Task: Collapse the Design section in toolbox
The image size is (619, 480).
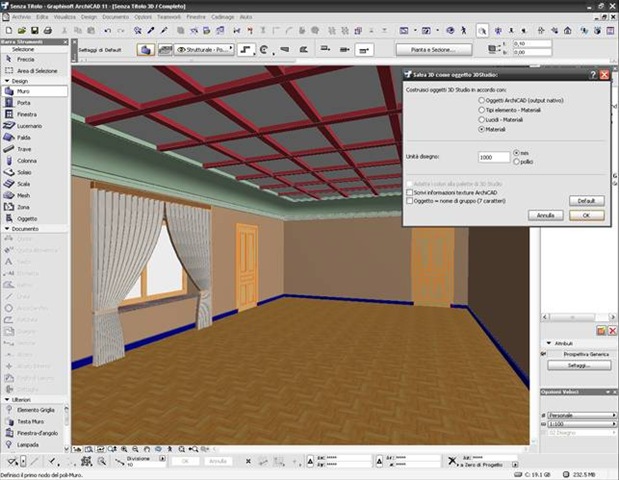Action: [5, 80]
